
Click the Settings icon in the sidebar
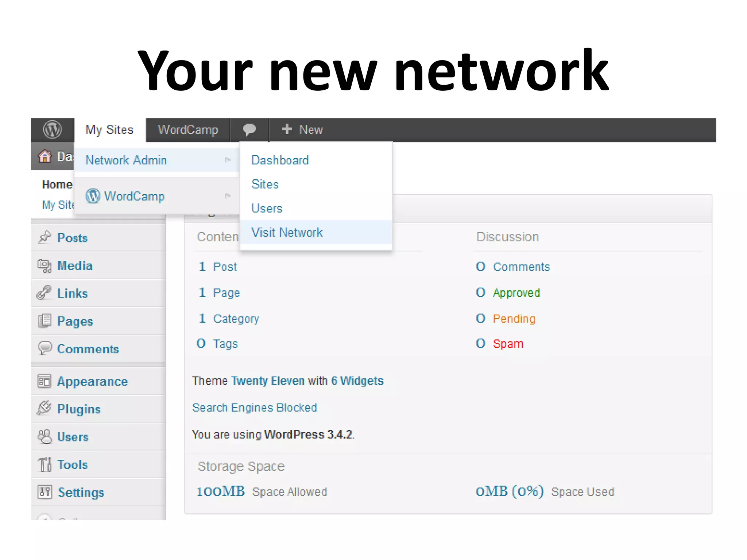pyautogui.click(x=45, y=492)
